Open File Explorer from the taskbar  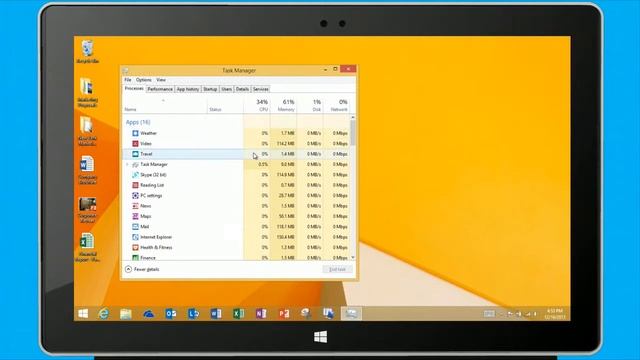[126, 313]
